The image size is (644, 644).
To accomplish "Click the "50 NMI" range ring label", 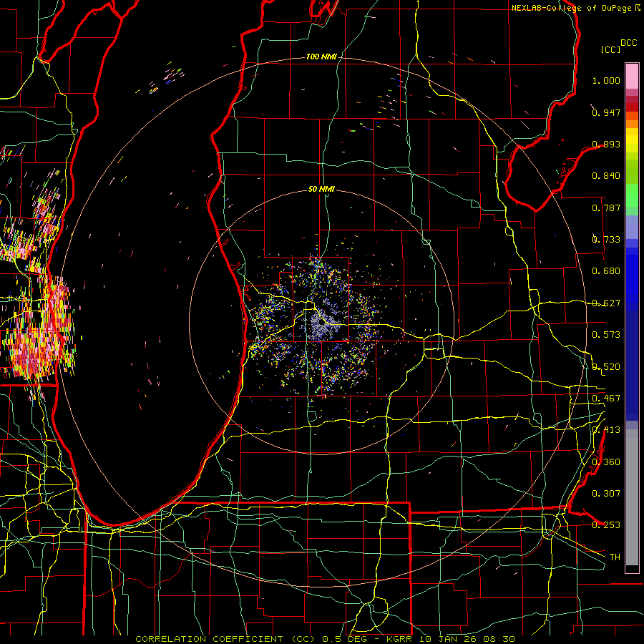I will coord(321,189).
